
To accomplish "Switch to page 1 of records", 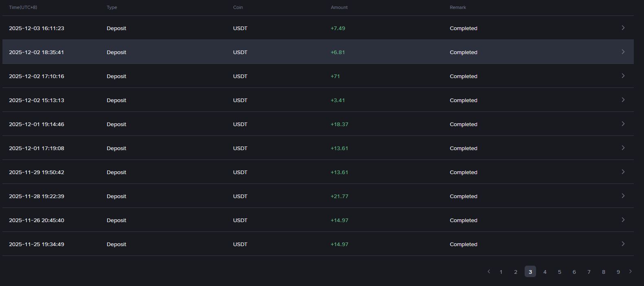I will [x=501, y=272].
